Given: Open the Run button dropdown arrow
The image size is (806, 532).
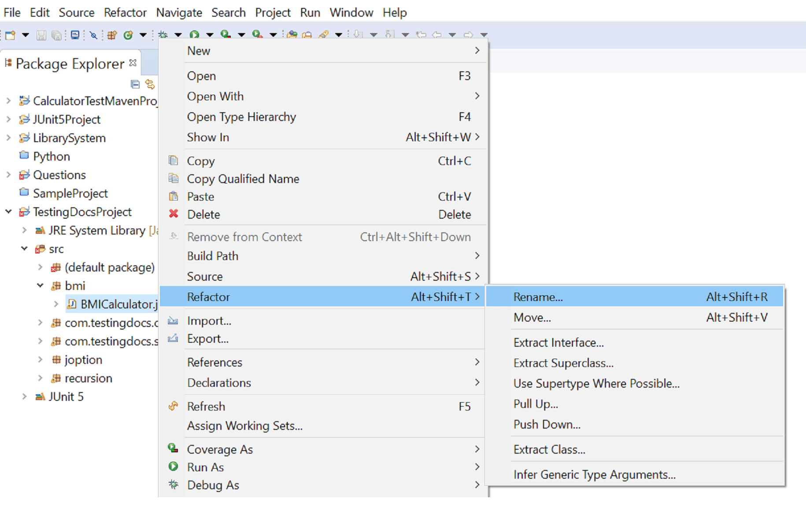Looking at the screenshot, I should (210, 35).
